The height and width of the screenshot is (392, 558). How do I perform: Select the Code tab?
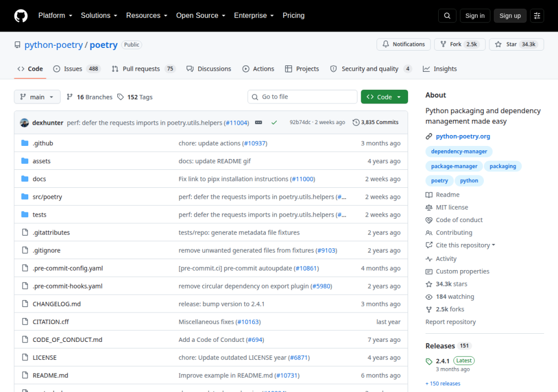[x=31, y=69]
